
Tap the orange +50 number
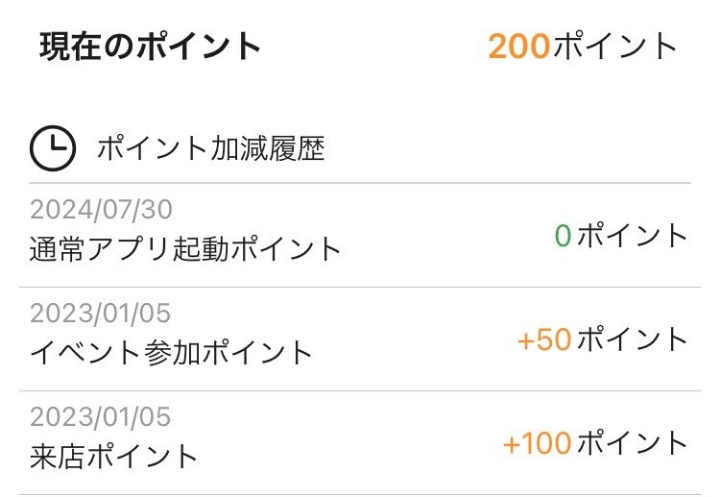point(545,340)
